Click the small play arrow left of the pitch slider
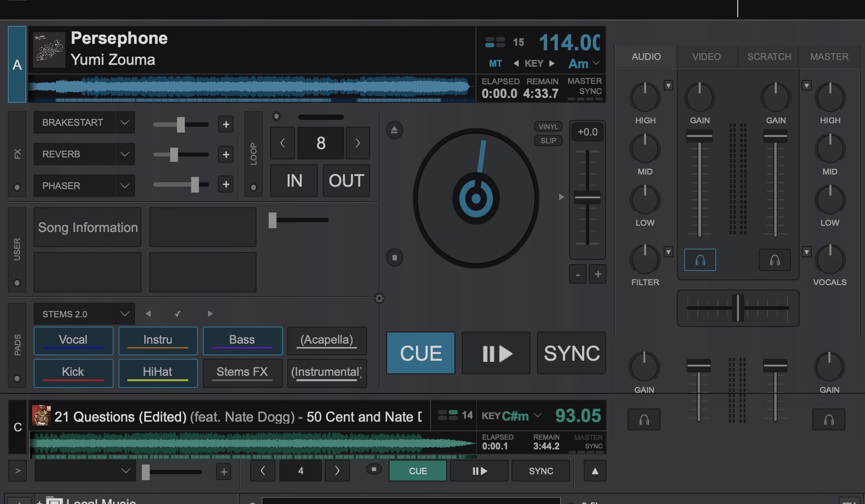865x504 pixels. point(561,197)
